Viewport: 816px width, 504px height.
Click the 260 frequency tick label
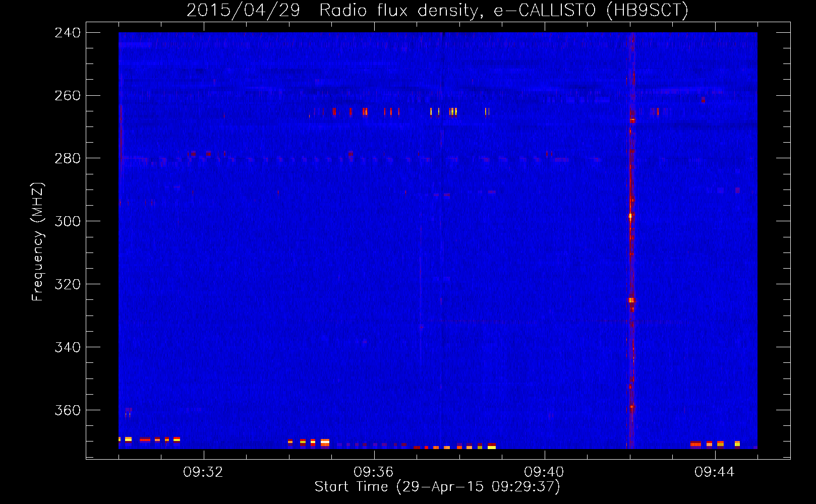pos(68,96)
